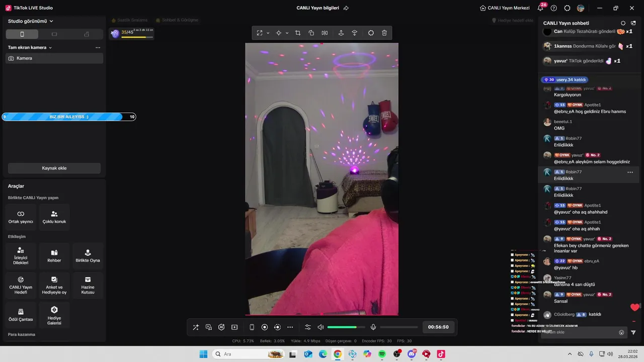Open chat settings gear in sohbet panel
Viewport: 644px width, 362px height.
623,23
